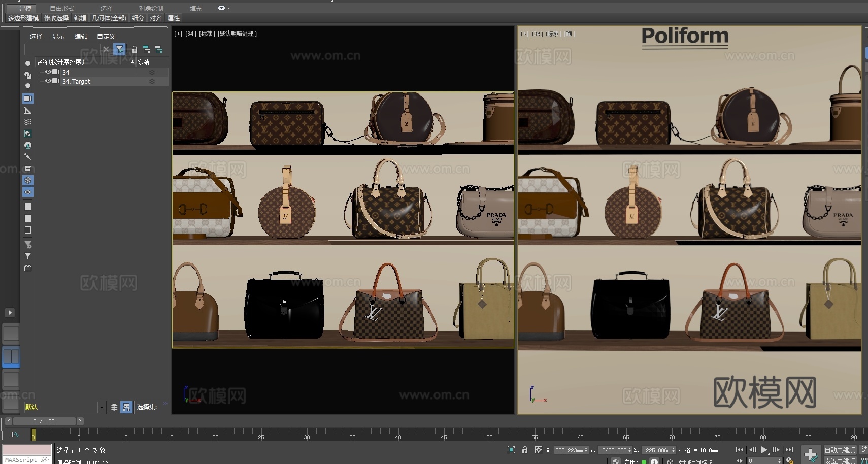
Task: Freeze 34.Target via snowflake column
Action: click(x=152, y=81)
